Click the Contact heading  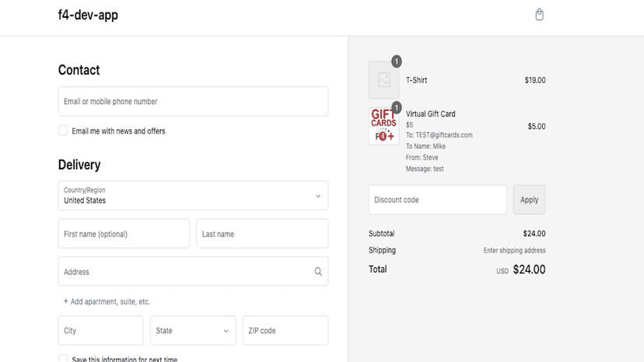[x=79, y=70]
